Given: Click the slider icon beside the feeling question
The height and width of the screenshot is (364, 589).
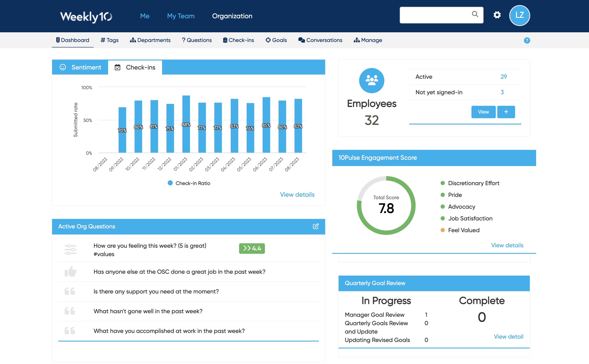Looking at the screenshot, I should (x=70, y=250).
